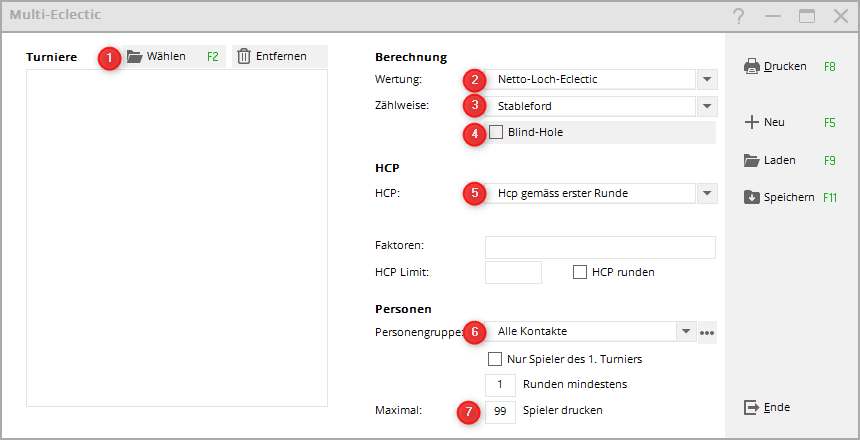The width and height of the screenshot is (860, 440).
Task: Click the Wählen folder icon
Action: [135, 57]
